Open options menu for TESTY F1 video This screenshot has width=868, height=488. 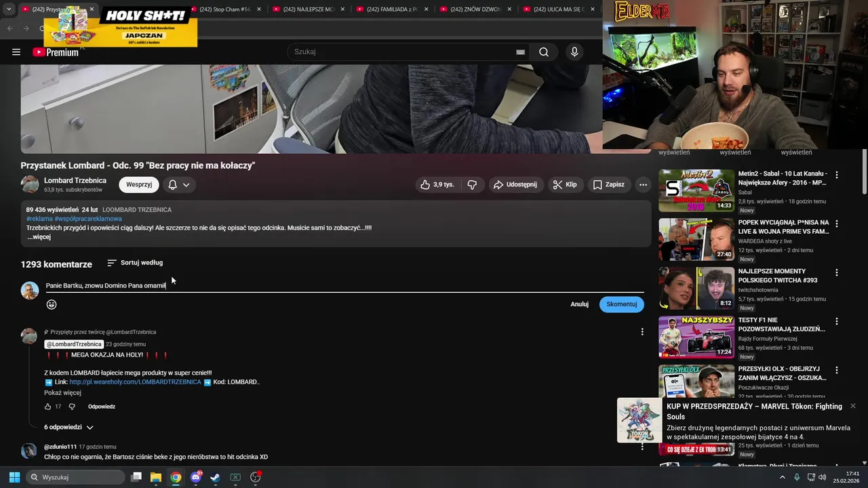(x=836, y=321)
